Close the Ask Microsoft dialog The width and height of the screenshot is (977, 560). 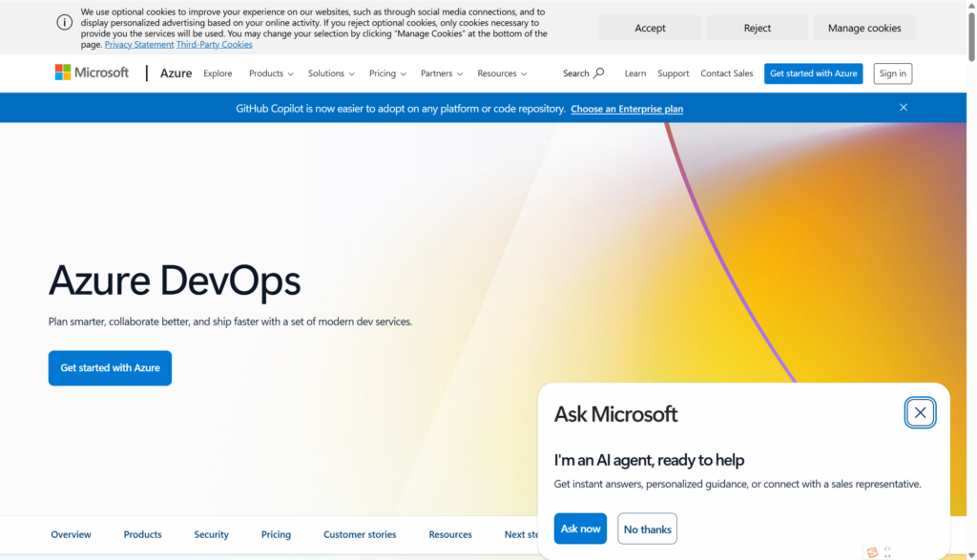tap(920, 412)
